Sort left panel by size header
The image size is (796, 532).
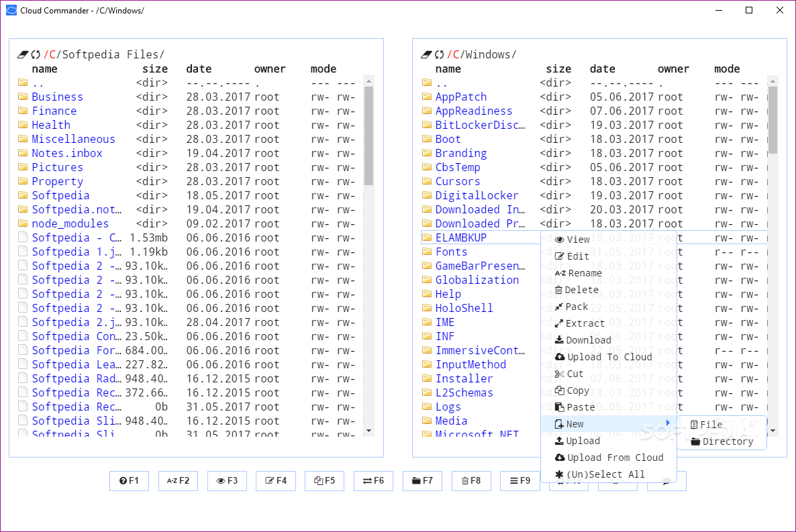(x=155, y=69)
